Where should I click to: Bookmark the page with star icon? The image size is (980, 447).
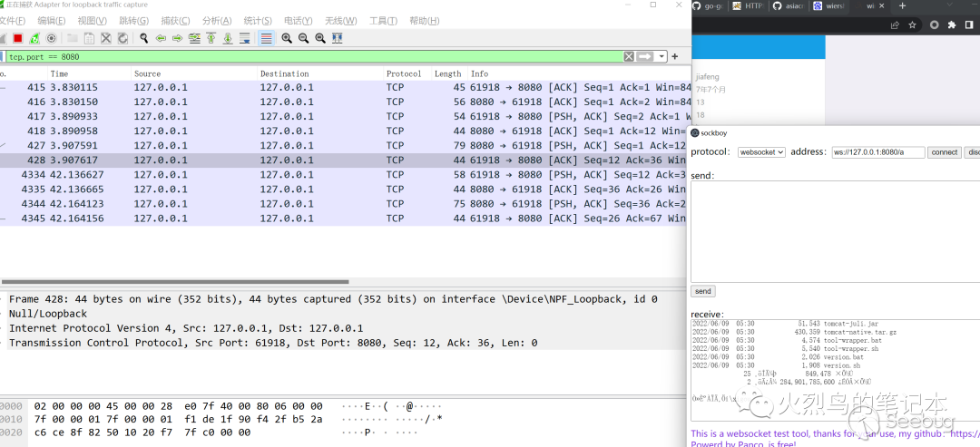coord(913,25)
